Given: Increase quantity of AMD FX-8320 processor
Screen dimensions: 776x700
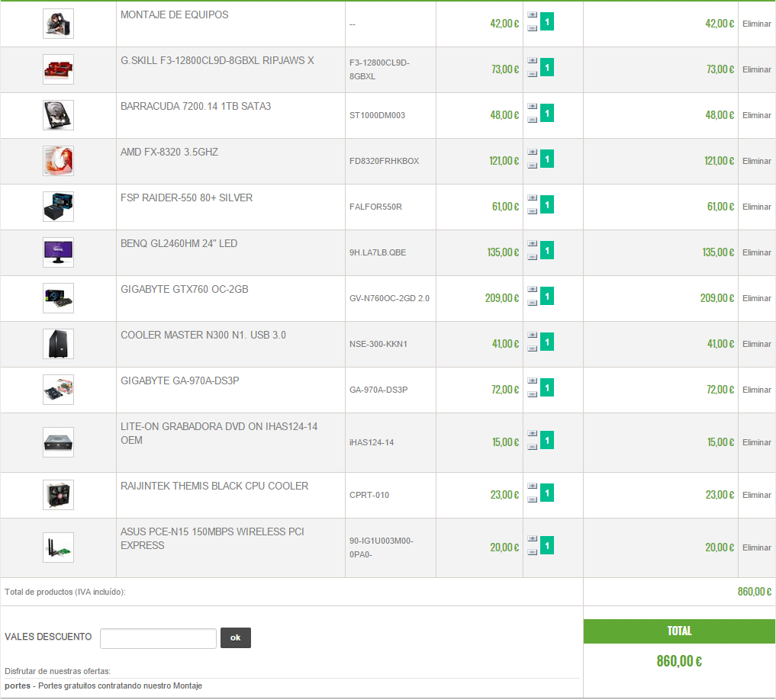Looking at the screenshot, I should (x=532, y=152).
